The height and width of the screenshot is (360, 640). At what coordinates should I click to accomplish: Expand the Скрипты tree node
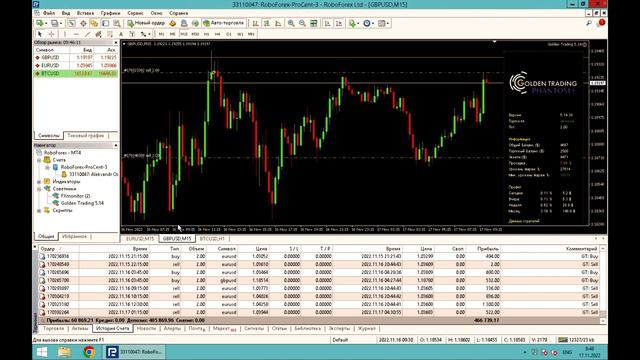[39, 211]
